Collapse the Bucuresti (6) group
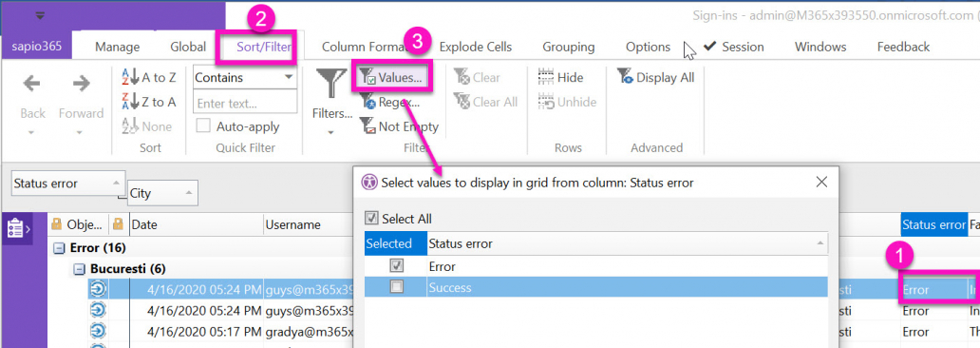 (79, 269)
